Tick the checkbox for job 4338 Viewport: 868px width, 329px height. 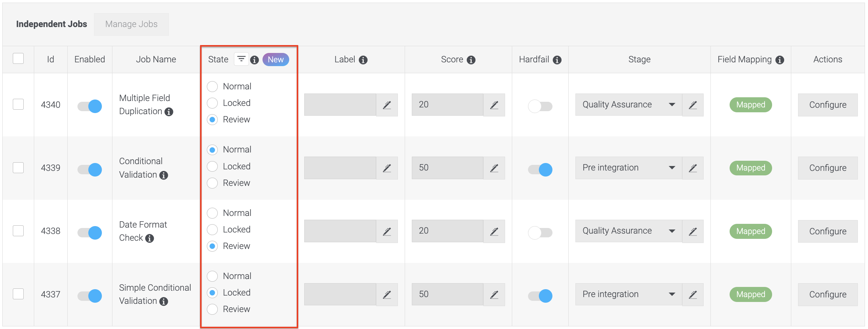tap(18, 231)
